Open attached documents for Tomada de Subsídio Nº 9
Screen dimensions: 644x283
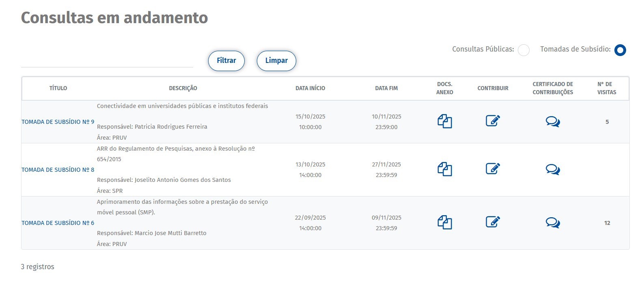[x=445, y=121]
